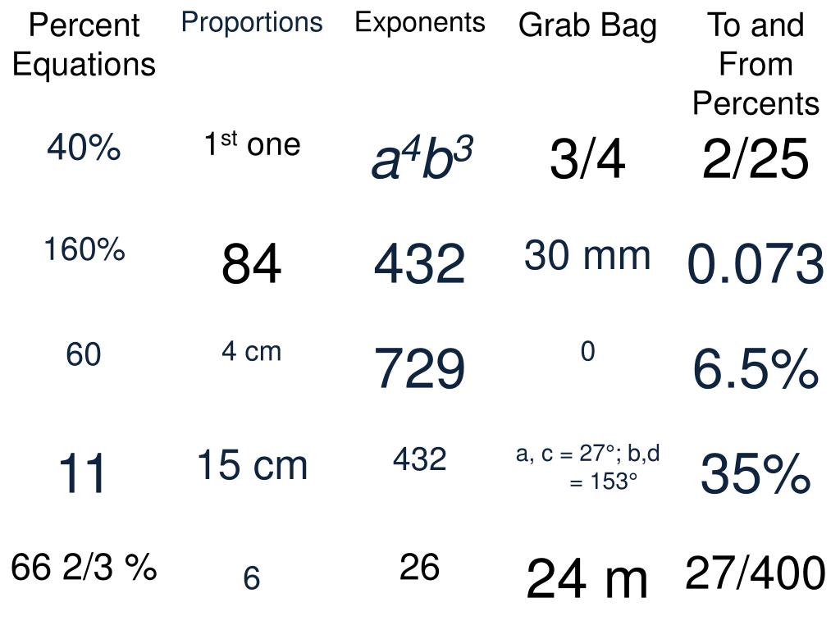Image resolution: width=840 pixels, height=630 pixels.
Task: Click the 66 2/3 % answer
Action: point(84,568)
